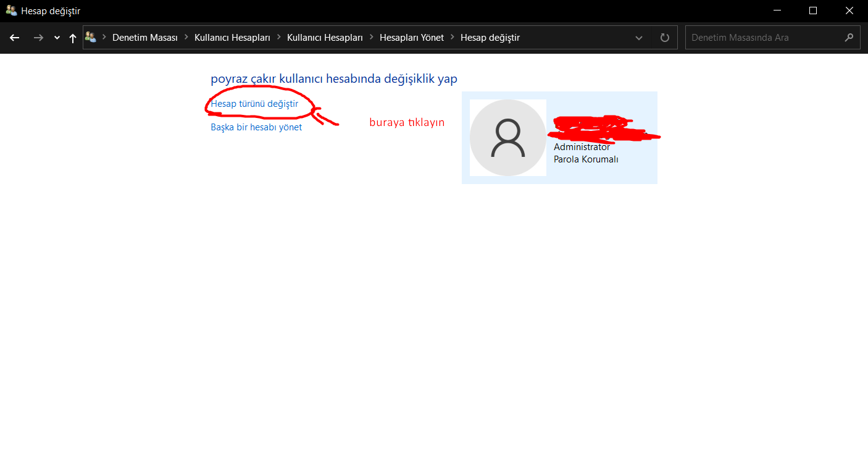Viewport: 868px width, 454px height.
Task: Open the second Kullanıcı Hesapları breadcrumb
Action: pyautogui.click(x=325, y=38)
